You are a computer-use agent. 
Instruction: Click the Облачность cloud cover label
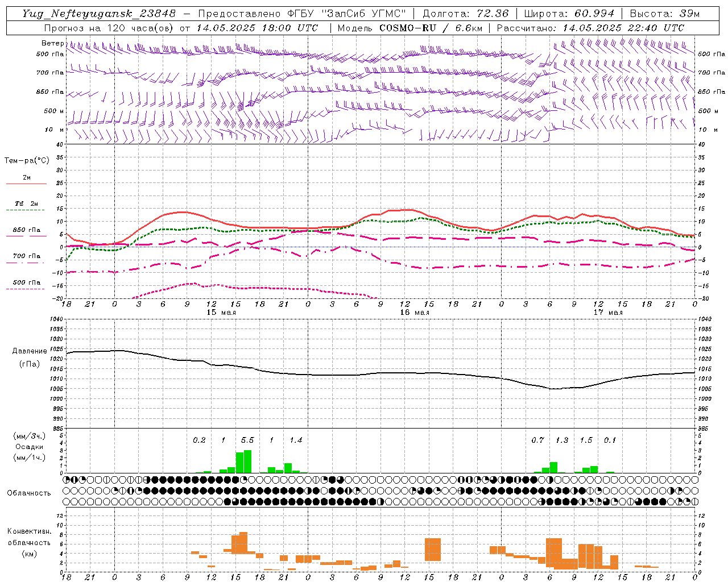29,493
